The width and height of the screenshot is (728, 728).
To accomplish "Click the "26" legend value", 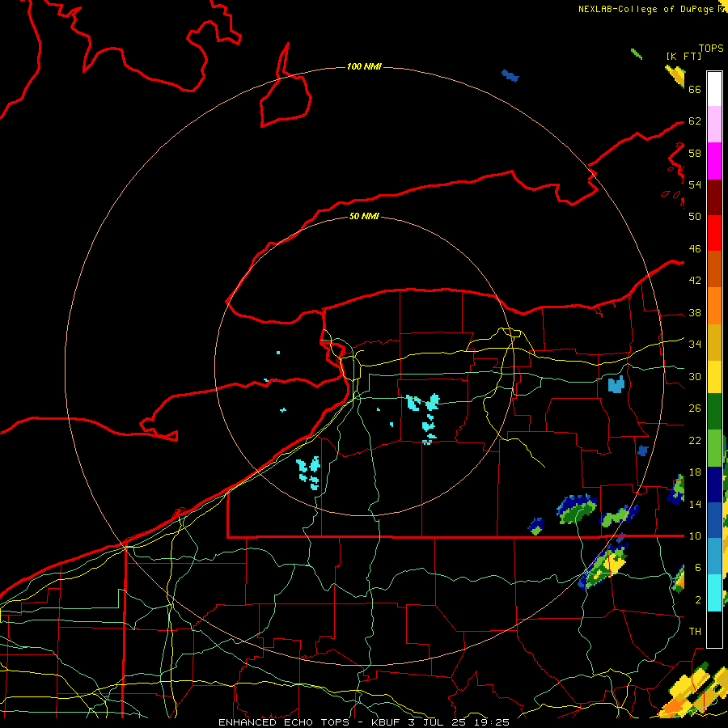I will [x=695, y=408].
